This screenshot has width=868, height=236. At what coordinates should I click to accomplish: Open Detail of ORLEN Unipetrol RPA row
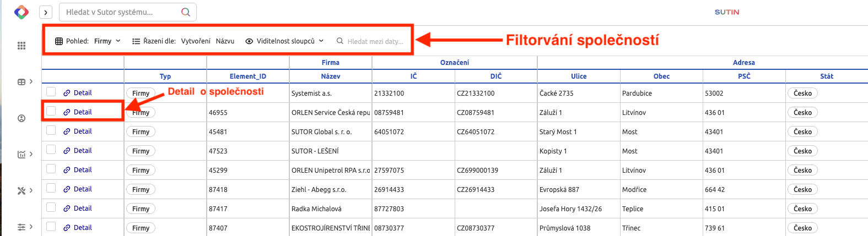(x=83, y=170)
